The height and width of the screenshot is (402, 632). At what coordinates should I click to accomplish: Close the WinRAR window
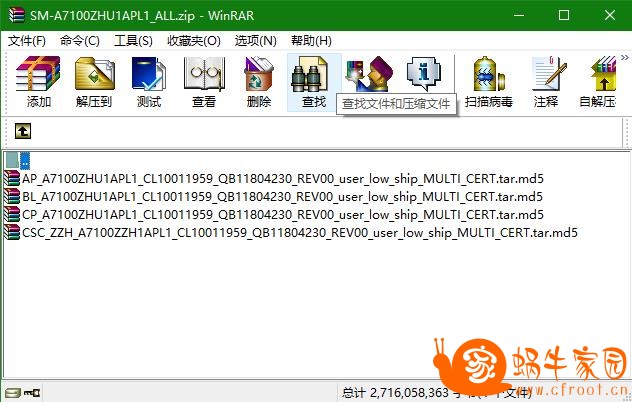(610, 15)
